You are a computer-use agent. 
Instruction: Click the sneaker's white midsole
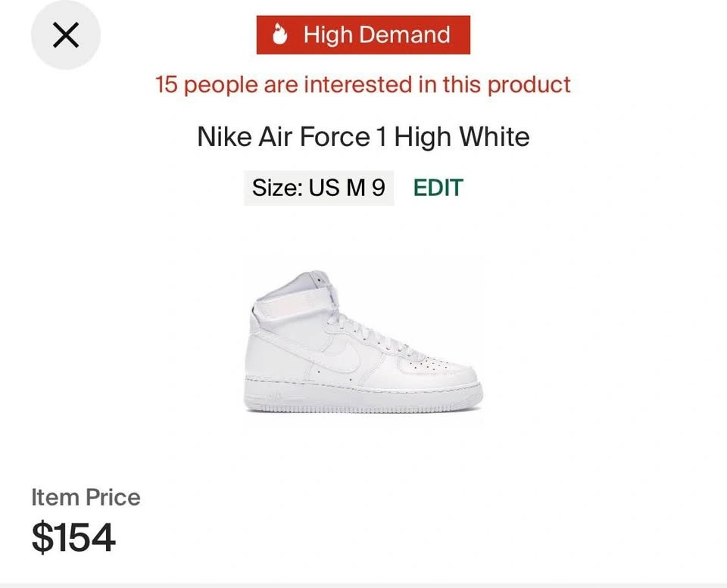click(x=363, y=394)
